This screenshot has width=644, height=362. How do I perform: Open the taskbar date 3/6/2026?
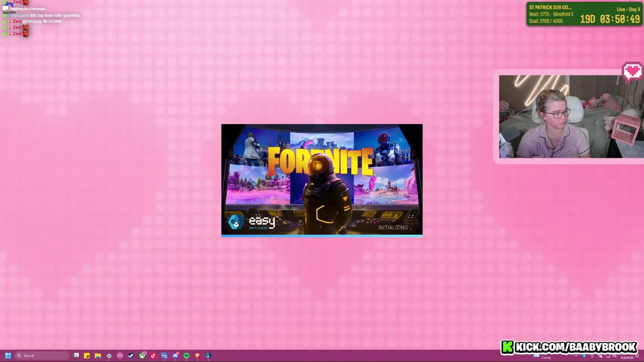(627, 358)
